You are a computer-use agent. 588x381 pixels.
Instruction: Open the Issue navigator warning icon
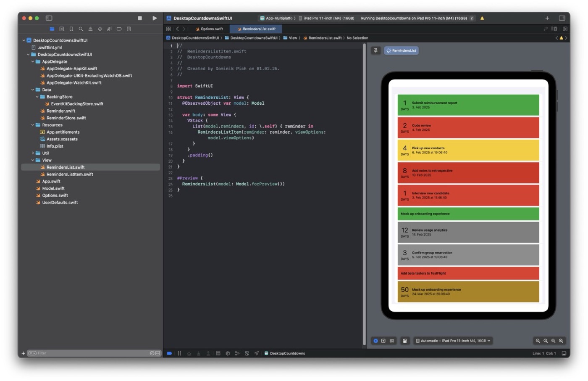coord(90,29)
